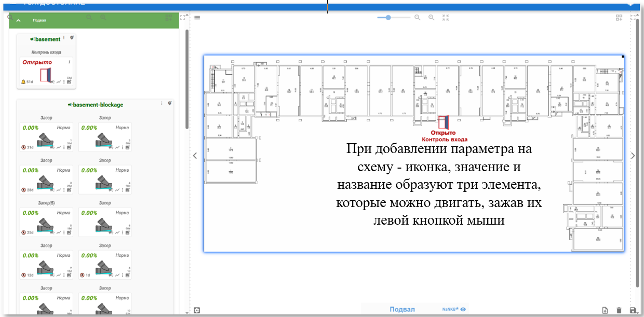Click the 31d alarm icon in Засор widget 1
The image size is (644, 317).
(x=23, y=147)
